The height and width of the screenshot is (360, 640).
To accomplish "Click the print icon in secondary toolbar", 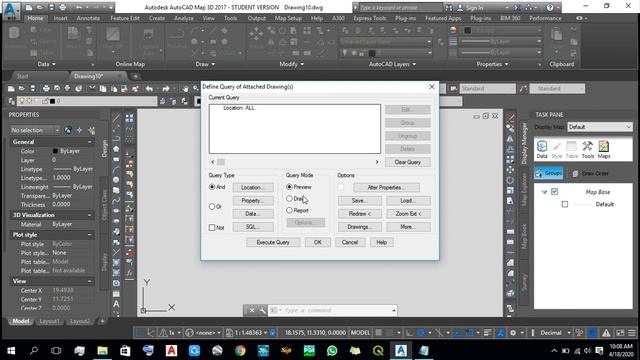I will click(x=46, y=89).
